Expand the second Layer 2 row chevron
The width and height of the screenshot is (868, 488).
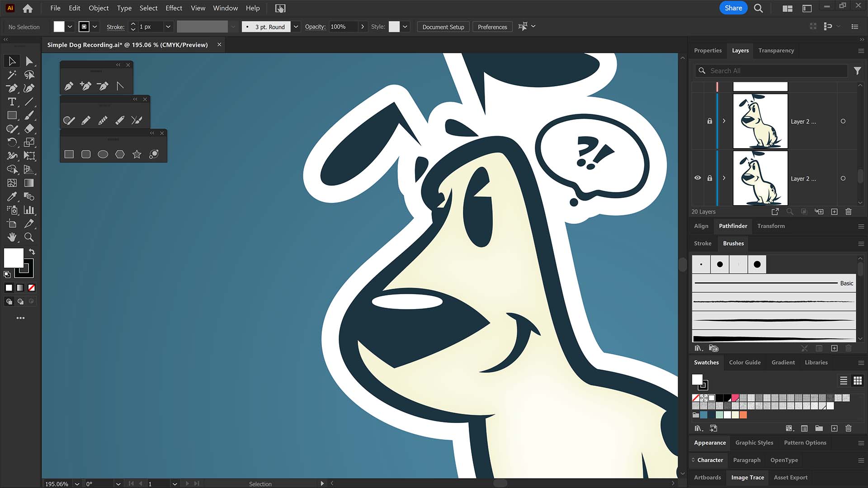[724, 178]
